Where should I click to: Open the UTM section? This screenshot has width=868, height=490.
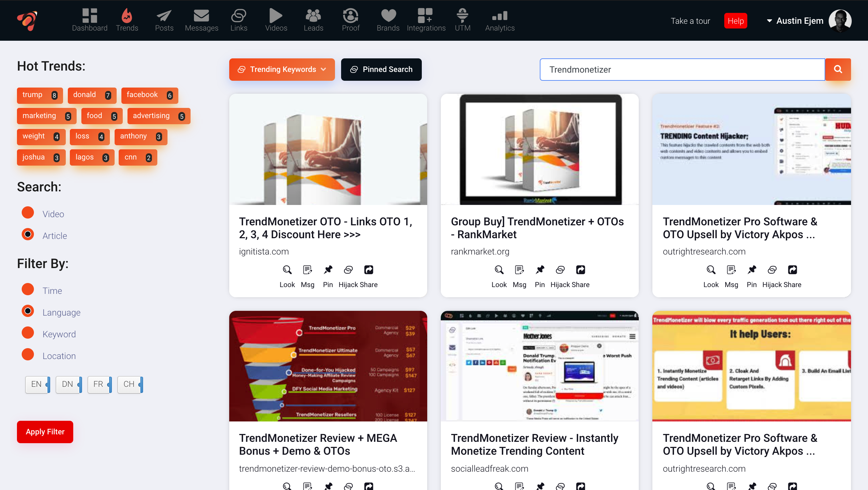tap(462, 20)
